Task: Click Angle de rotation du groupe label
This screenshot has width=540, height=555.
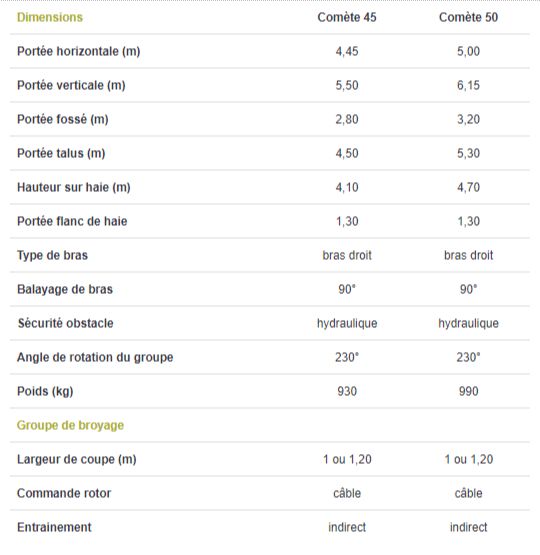Action: pos(95,357)
